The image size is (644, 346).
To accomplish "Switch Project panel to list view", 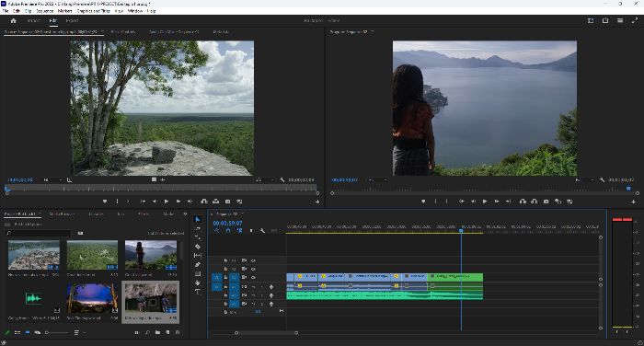I will point(17,332).
